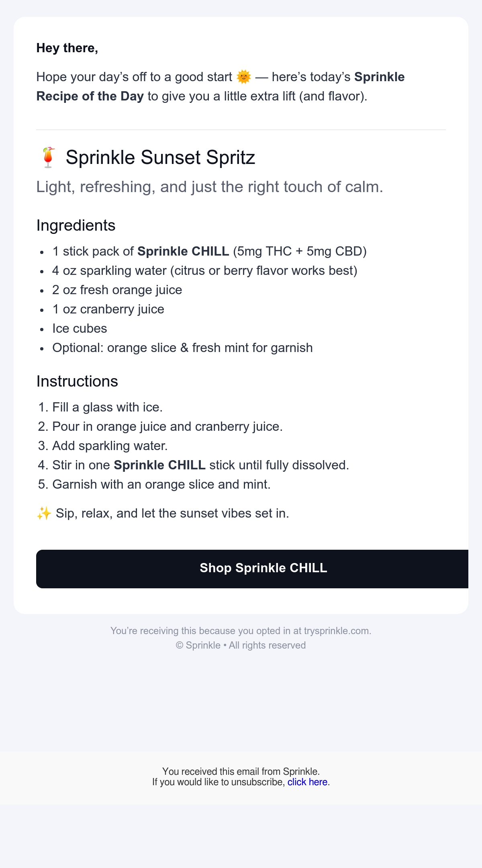Select the 4 oz sparkling water ingredient
Screen dimensions: 482x868
(204, 270)
